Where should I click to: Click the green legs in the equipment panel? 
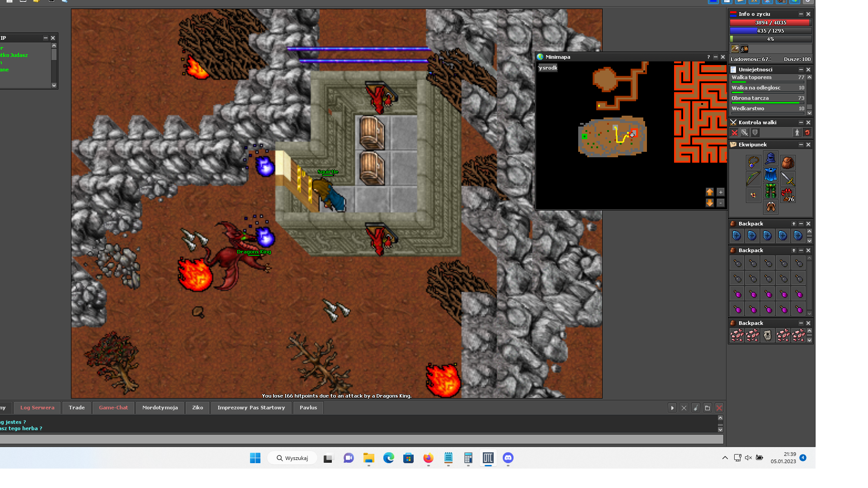[x=770, y=191]
